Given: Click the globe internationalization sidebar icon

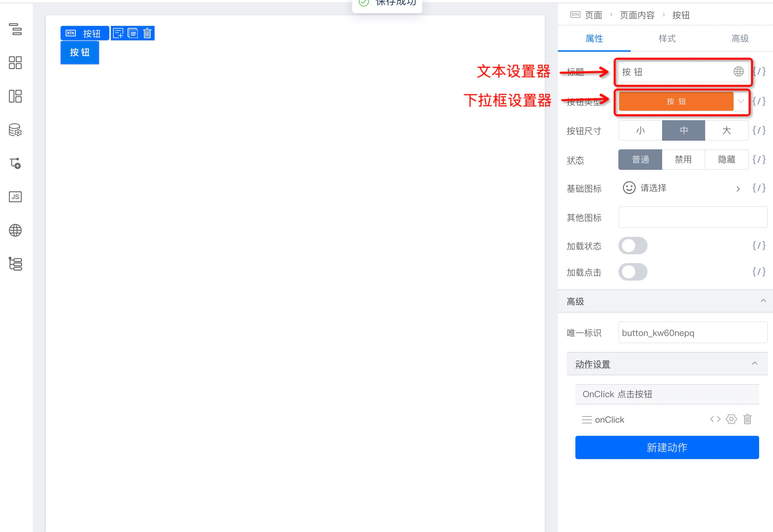Looking at the screenshot, I should coord(15,230).
